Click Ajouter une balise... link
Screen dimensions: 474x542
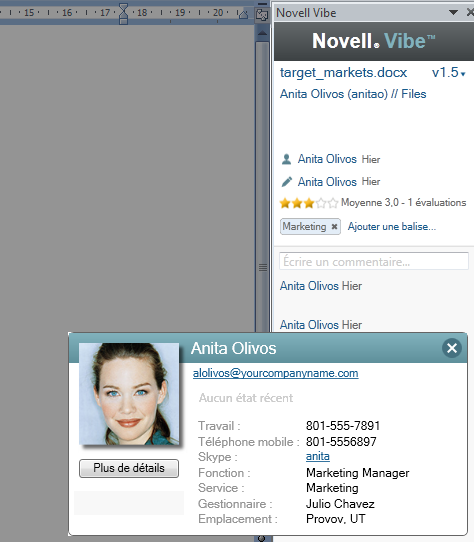(x=392, y=227)
